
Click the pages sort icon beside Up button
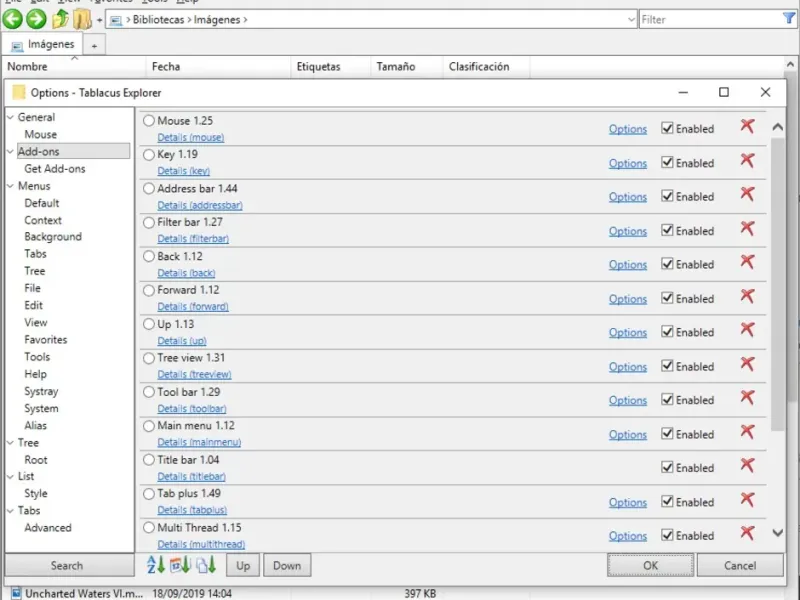pos(206,565)
